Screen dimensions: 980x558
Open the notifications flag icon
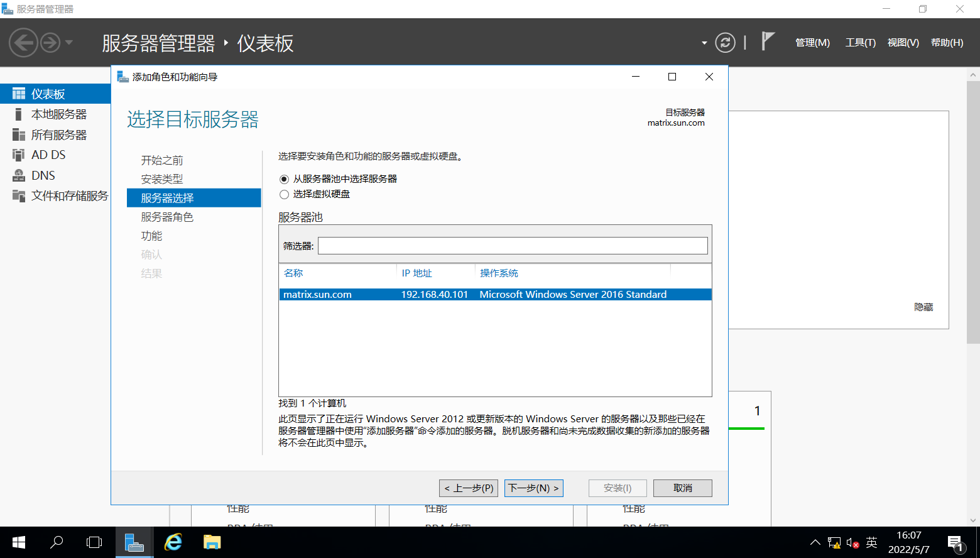768,41
